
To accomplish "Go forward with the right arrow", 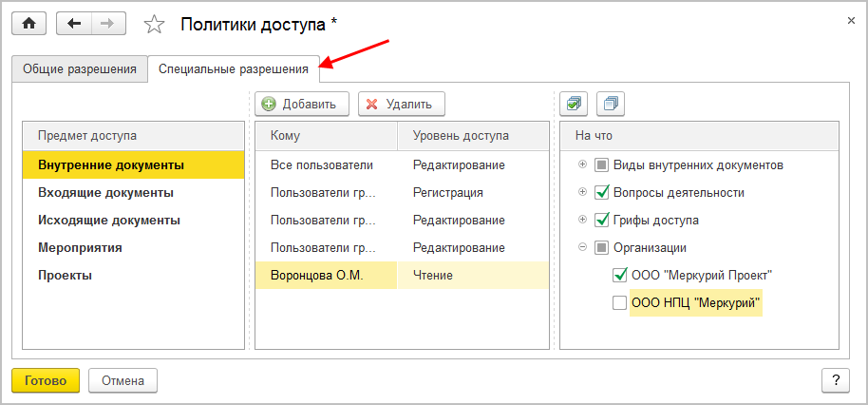I will [x=109, y=23].
